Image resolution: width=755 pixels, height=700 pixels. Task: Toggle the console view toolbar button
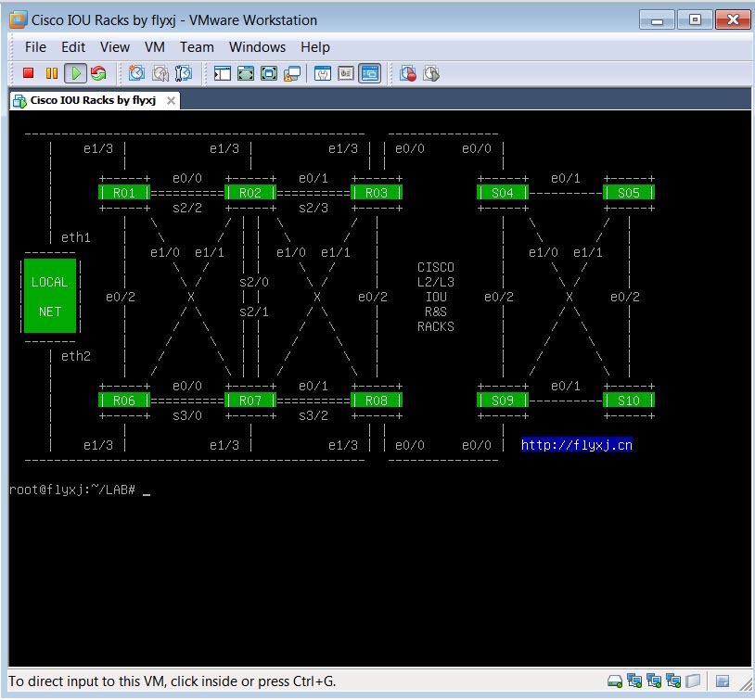pyautogui.click(x=369, y=73)
